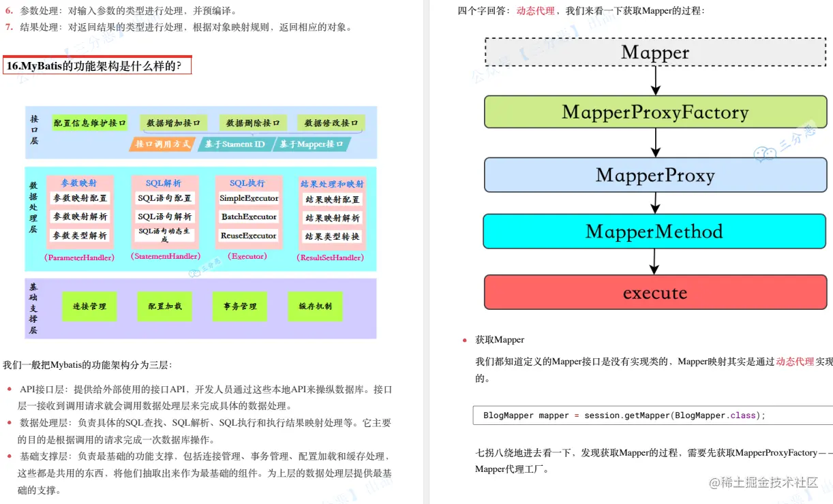Click the "数据增加接口" green box
This screenshot has height=504, width=833.
[x=173, y=123]
